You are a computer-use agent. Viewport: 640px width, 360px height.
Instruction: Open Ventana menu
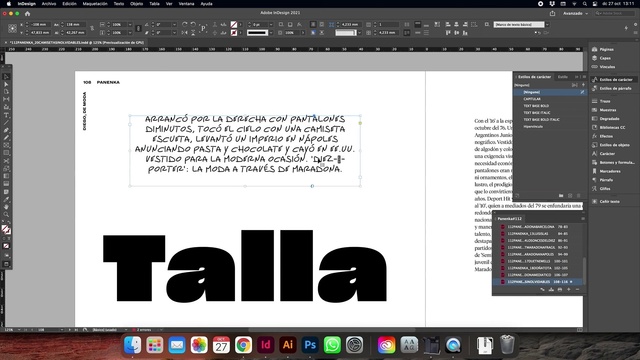[x=187, y=4]
